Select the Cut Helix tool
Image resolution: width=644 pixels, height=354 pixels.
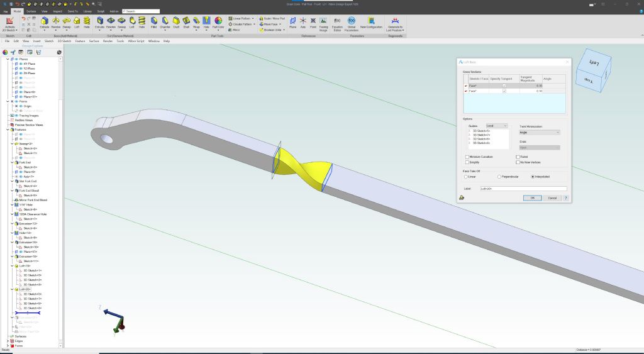click(142, 23)
